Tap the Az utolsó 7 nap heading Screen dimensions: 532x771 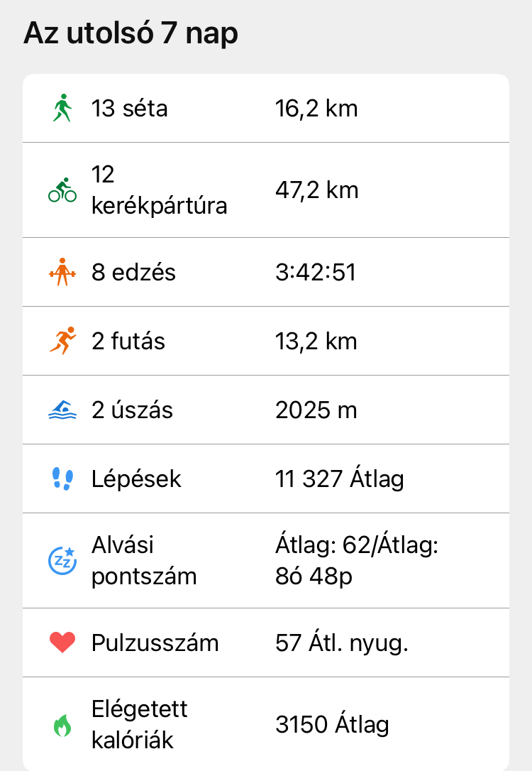131,34
